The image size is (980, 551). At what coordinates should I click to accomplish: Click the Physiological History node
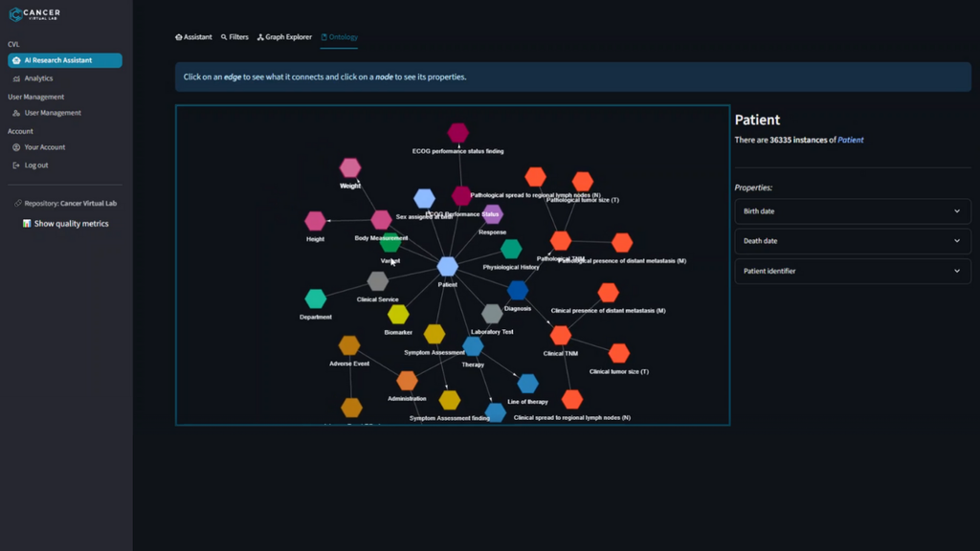point(511,250)
